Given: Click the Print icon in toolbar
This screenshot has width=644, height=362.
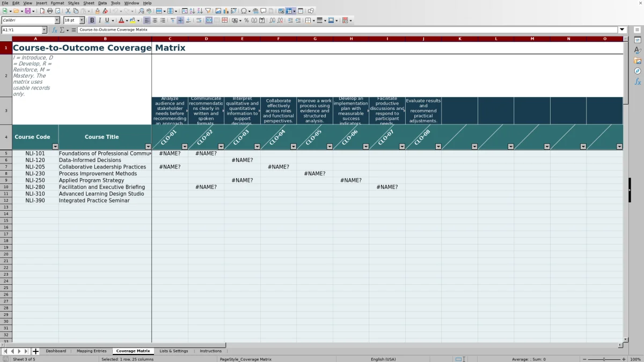Looking at the screenshot, I should [x=50, y=11].
